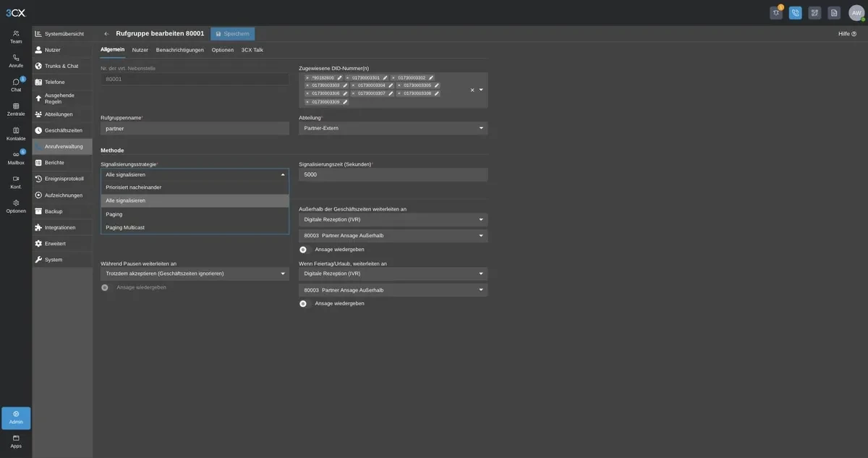Open Telefone in admin menu
The height and width of the screenshot is (458, 868).
62,82
